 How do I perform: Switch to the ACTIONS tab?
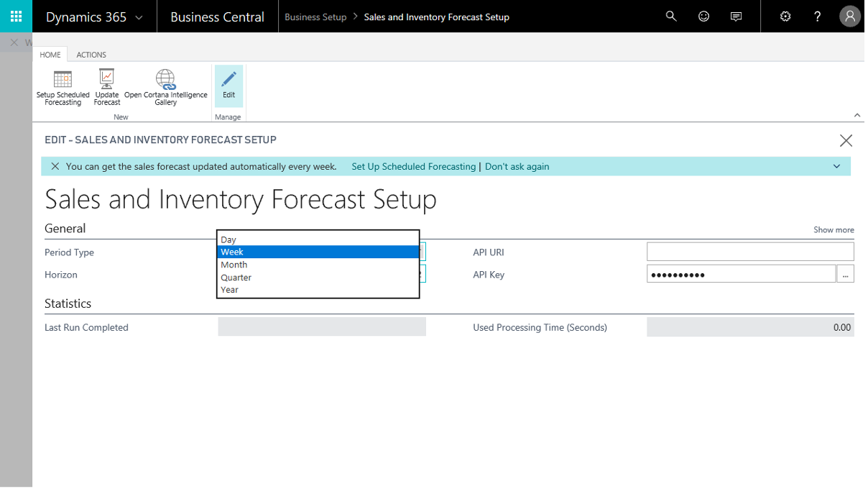(91, 55)
